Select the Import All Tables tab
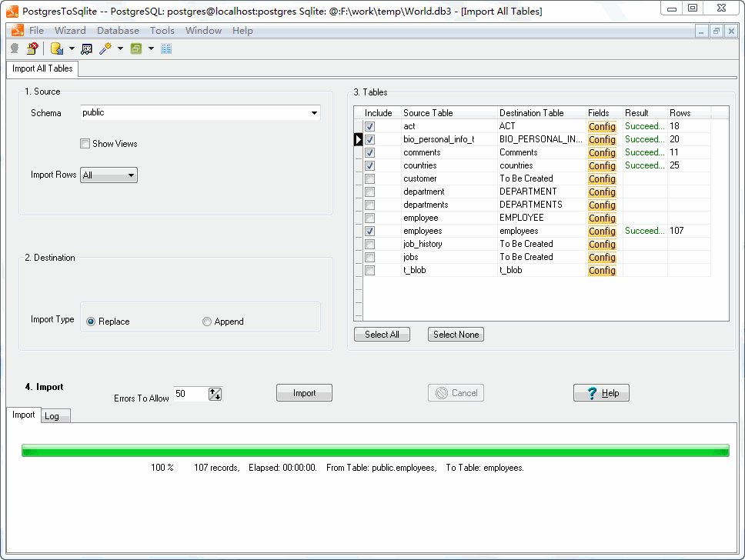 42,68
